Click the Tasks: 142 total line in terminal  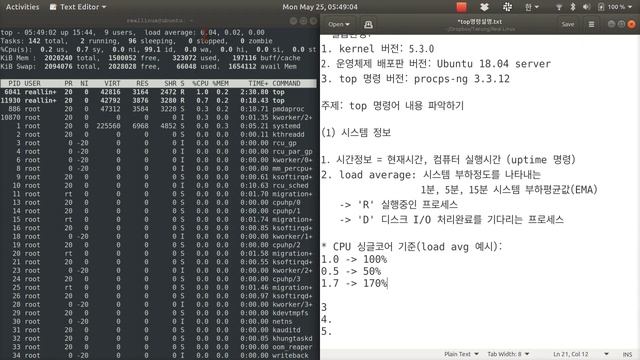(x=136, y=41)
